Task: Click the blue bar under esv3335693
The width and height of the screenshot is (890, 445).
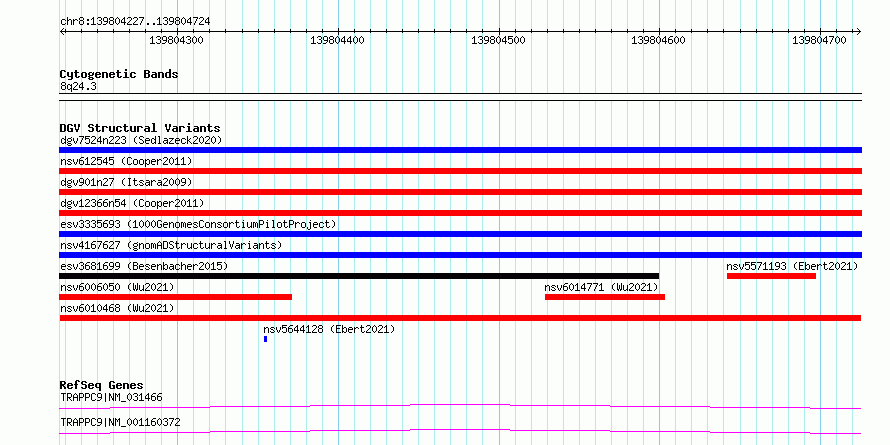Action: 460,234
